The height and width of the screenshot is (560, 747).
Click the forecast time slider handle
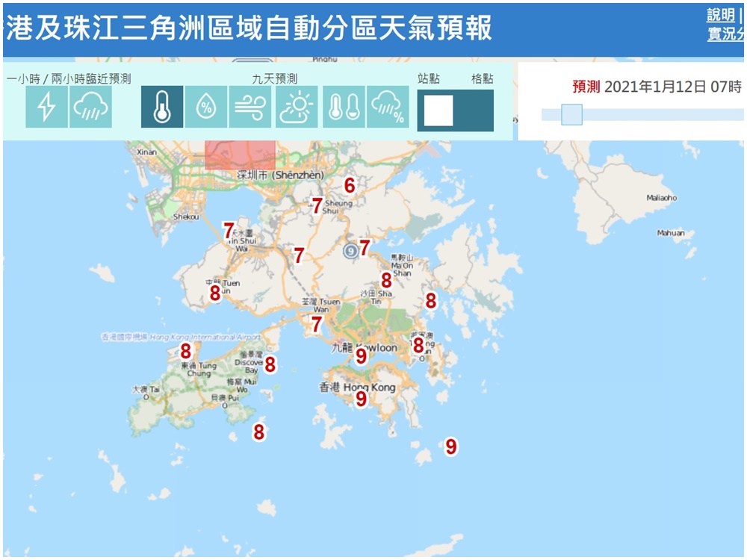(571, 115)
